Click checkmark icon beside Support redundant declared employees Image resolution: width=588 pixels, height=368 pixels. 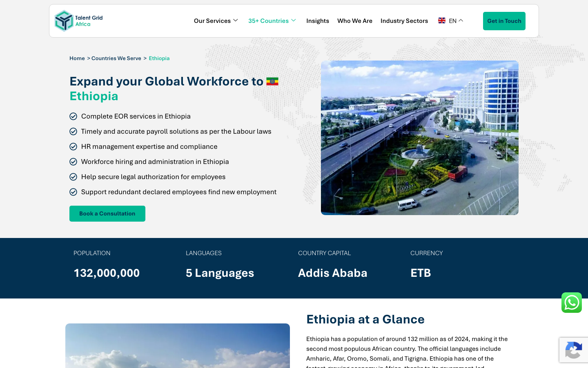coord(73,192)
